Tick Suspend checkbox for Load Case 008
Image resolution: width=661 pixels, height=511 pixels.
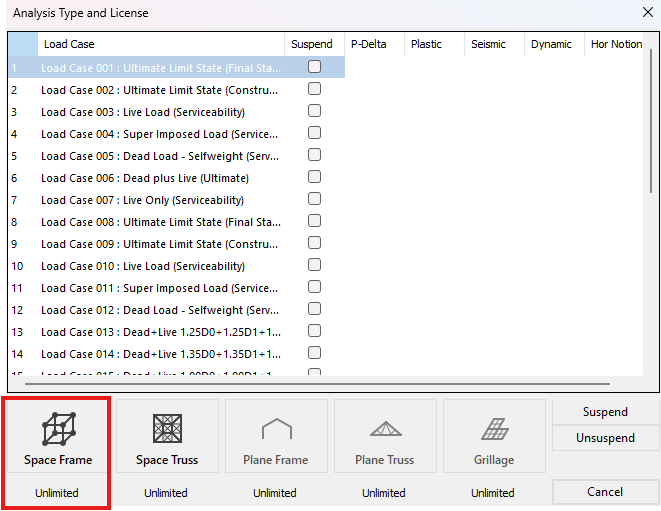(314, 221)
